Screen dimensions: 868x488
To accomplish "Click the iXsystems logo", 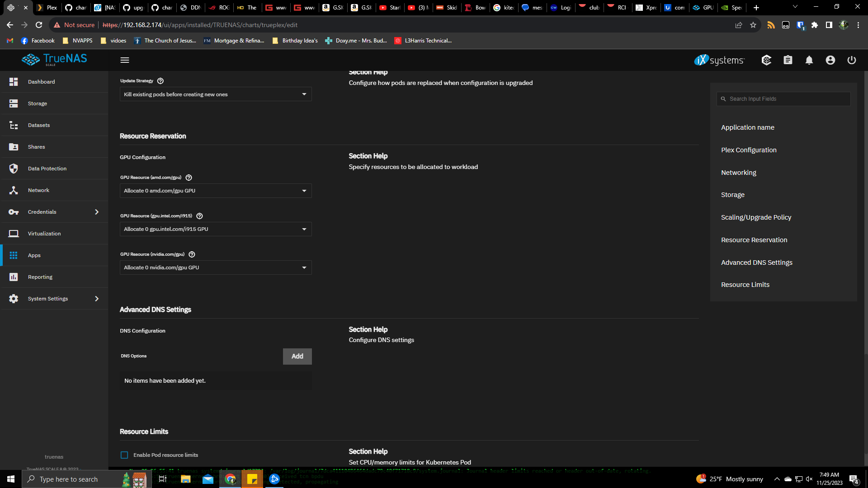I will pos(719,60).
